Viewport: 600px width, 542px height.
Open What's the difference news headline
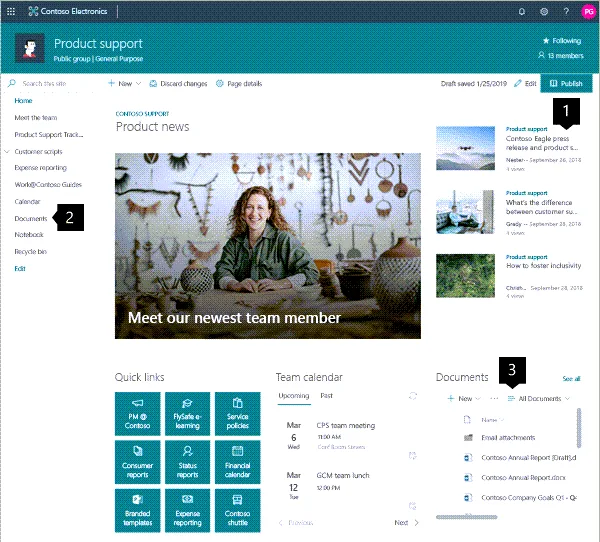pos(541,207)
